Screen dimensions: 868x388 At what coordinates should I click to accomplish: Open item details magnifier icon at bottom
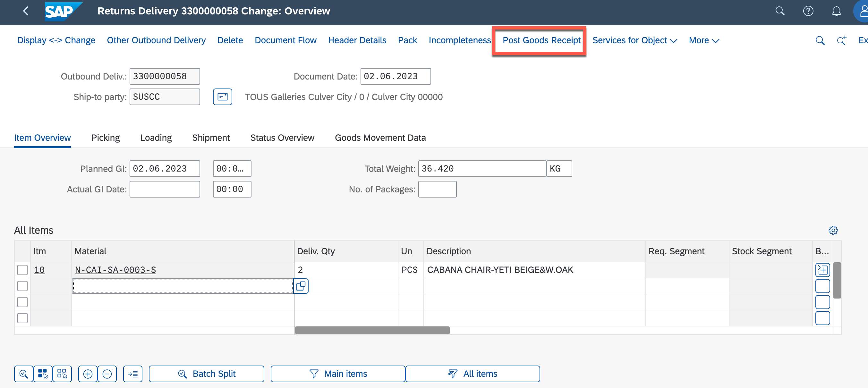(x=24, y=374)
